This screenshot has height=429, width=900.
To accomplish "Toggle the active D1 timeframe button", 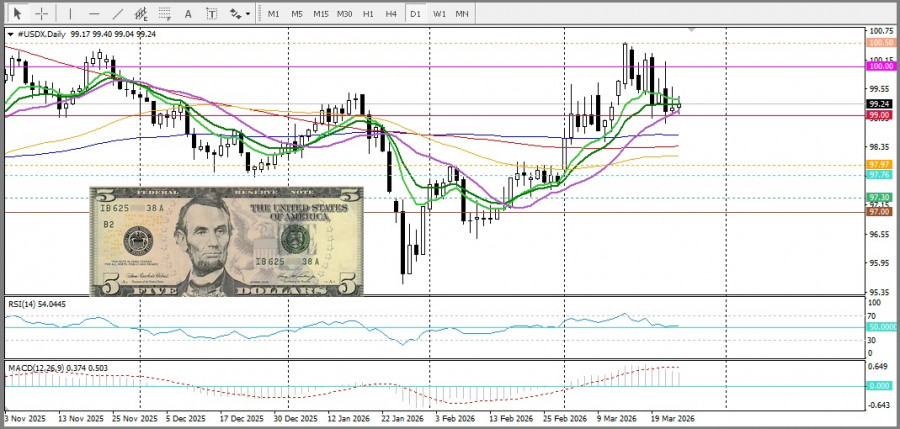I will tap(415, 14).
